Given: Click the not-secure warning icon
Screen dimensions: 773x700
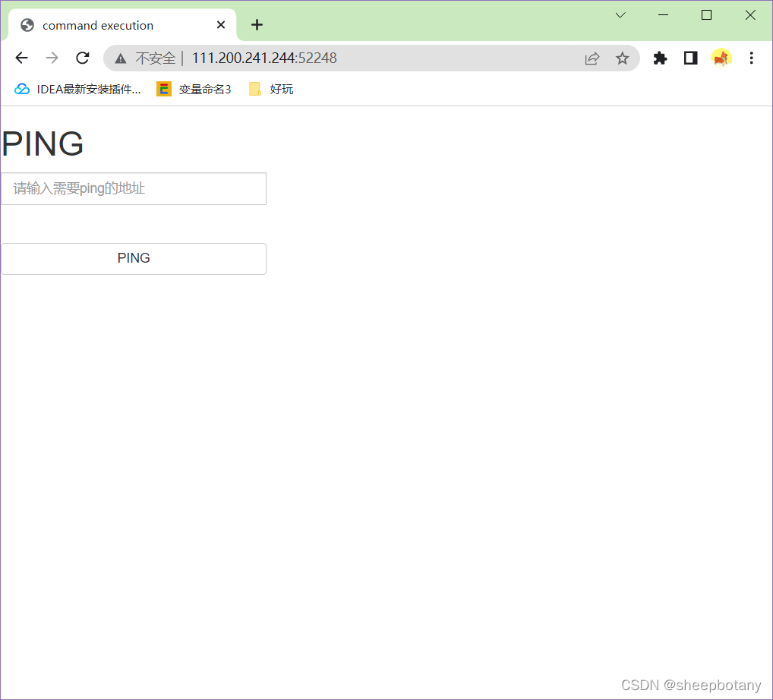Looking at the screenshot, I should [x=120, y=58].
